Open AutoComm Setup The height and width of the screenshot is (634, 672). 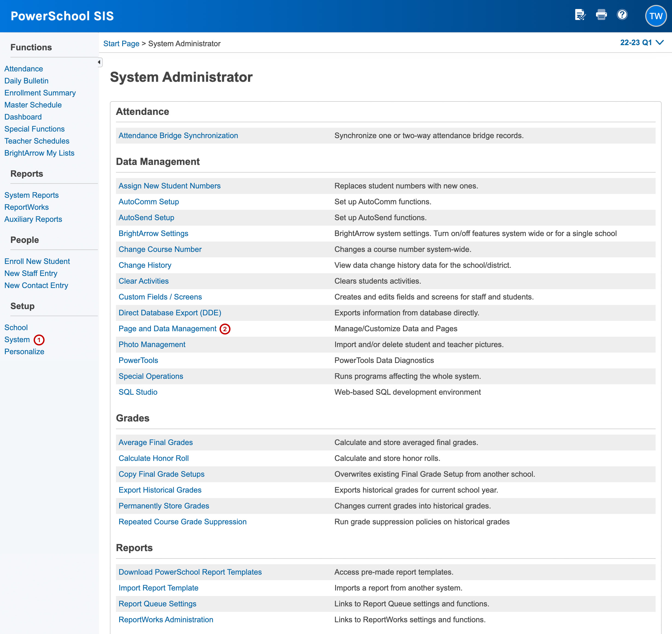tap(149, 202)
